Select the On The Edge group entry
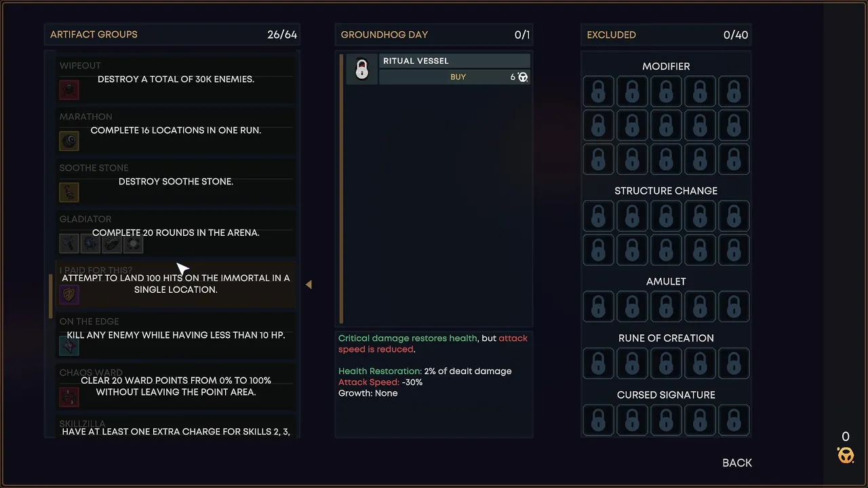Screen dimensions: 868x488 click(176, 335)
